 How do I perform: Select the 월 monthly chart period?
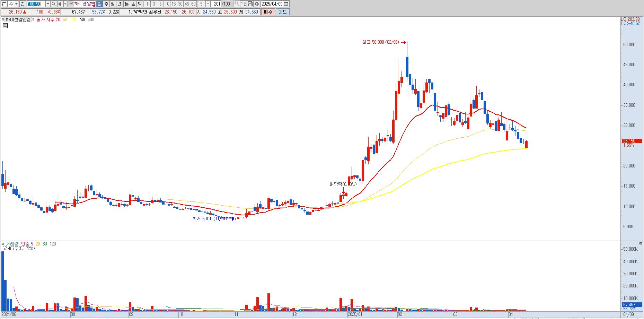click(113, 4)
